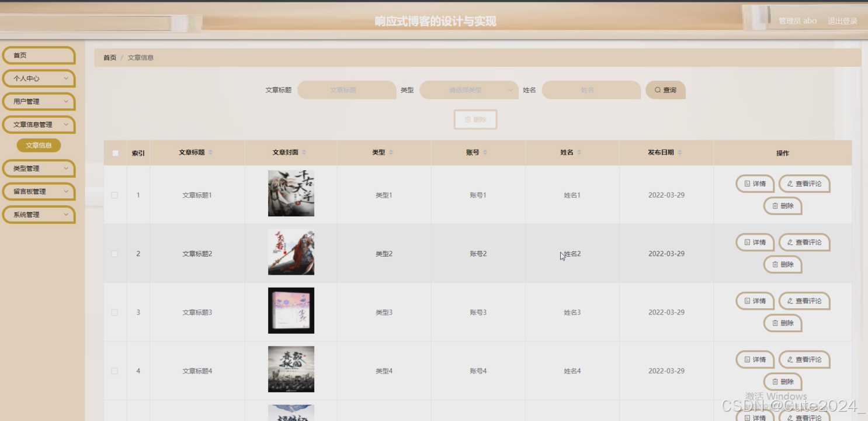
Task: Open the 类型 select dropdown
Action: 468,90
